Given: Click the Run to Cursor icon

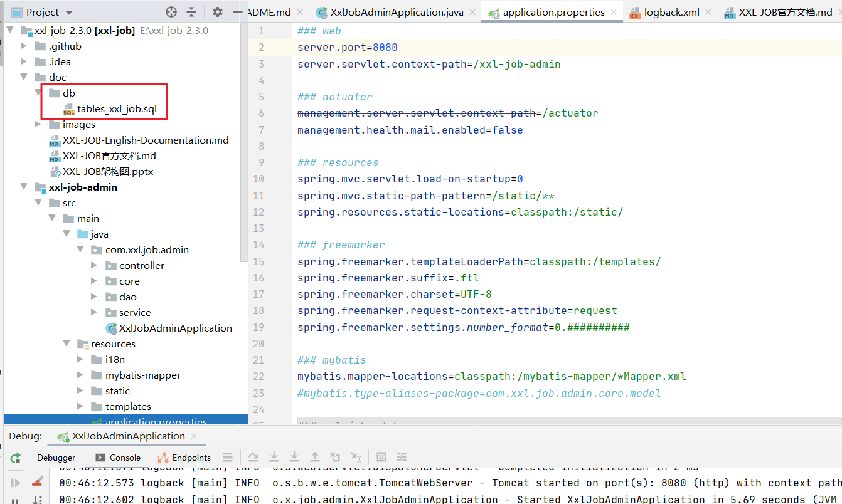Looking at the screenshot, I should point(356,457).
